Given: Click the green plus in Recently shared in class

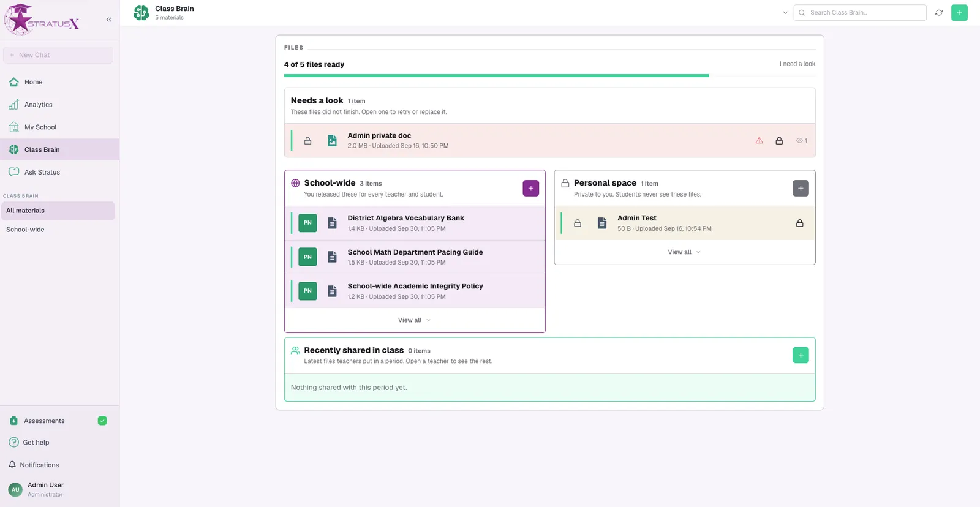Looking at the screenshot, I should click(x=801, y=355).
